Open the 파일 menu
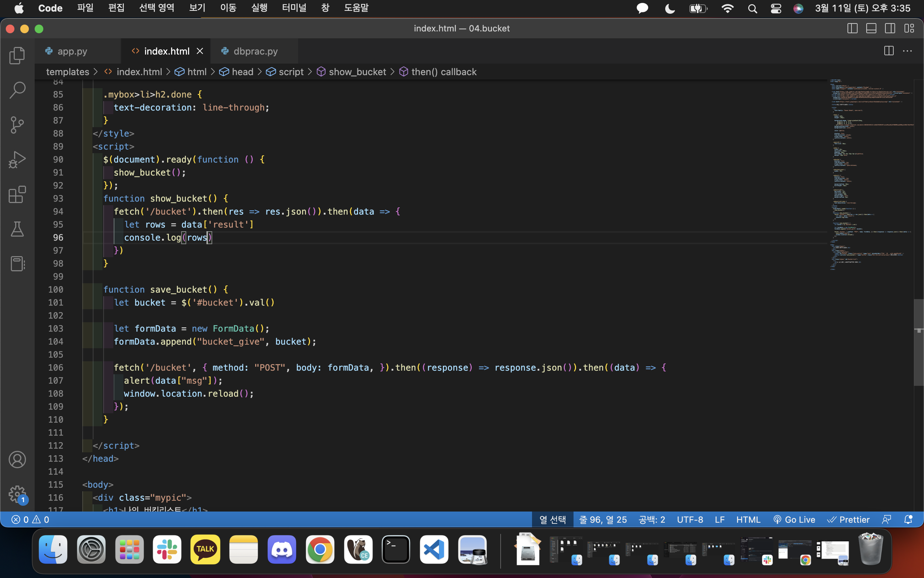The image size is (924, 578). [85, 8]
